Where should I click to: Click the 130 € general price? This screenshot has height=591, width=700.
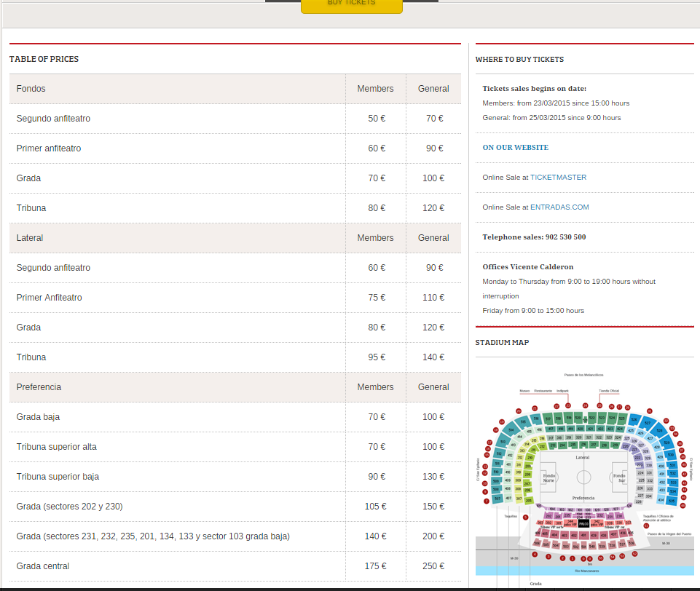point(433,477)
